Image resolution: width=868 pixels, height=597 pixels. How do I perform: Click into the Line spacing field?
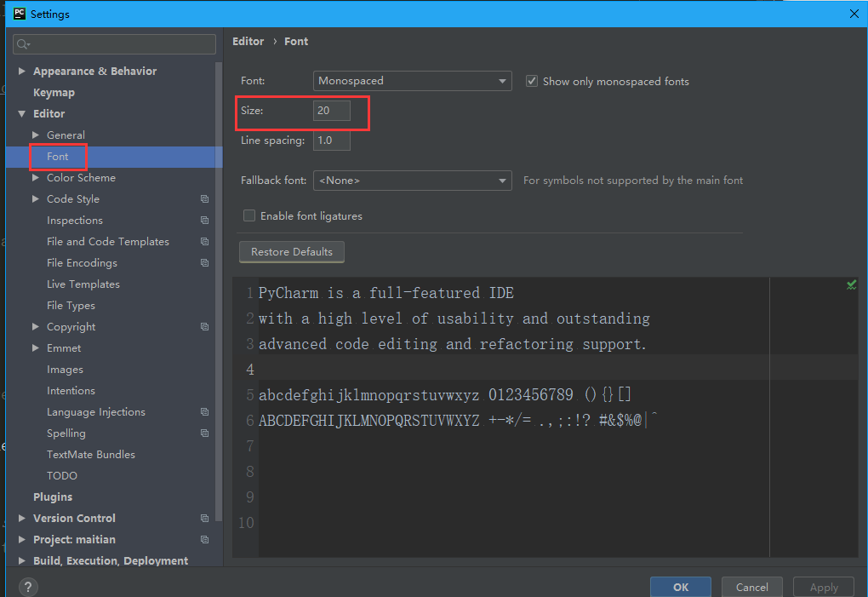pyautogui.click(x=332, y=141)
